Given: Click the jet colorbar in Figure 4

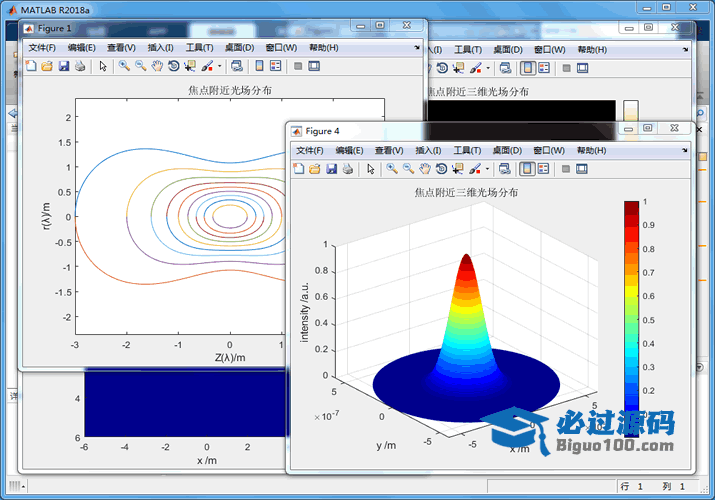Looking at the screenshot, I should (x=631, y=319).
